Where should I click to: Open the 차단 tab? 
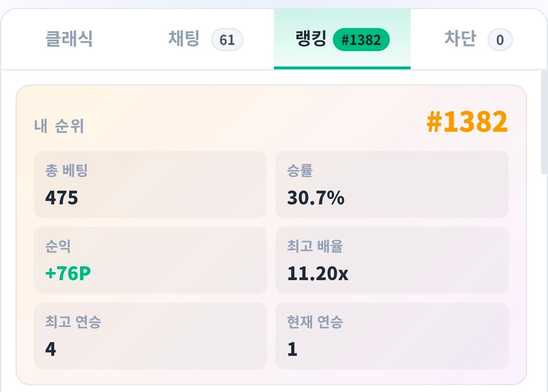coord(479,39)
